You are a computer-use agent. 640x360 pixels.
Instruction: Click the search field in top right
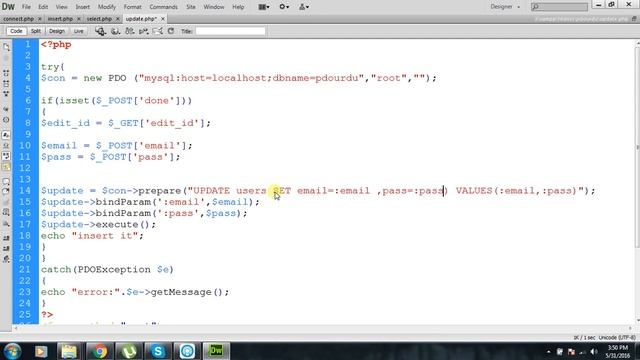559,7
